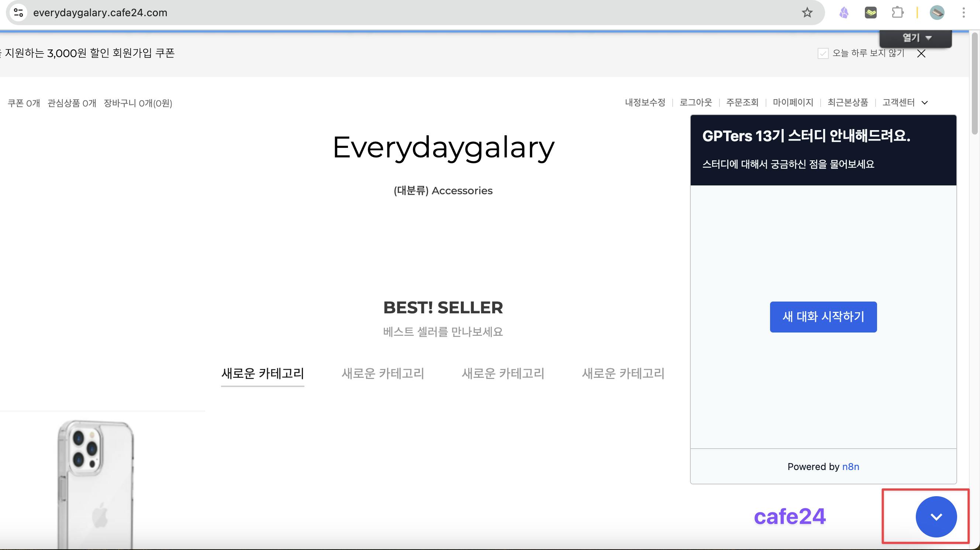The image size is (980, 550).
Task: Click the site information icon in address bar
Action: coord(18,13)
